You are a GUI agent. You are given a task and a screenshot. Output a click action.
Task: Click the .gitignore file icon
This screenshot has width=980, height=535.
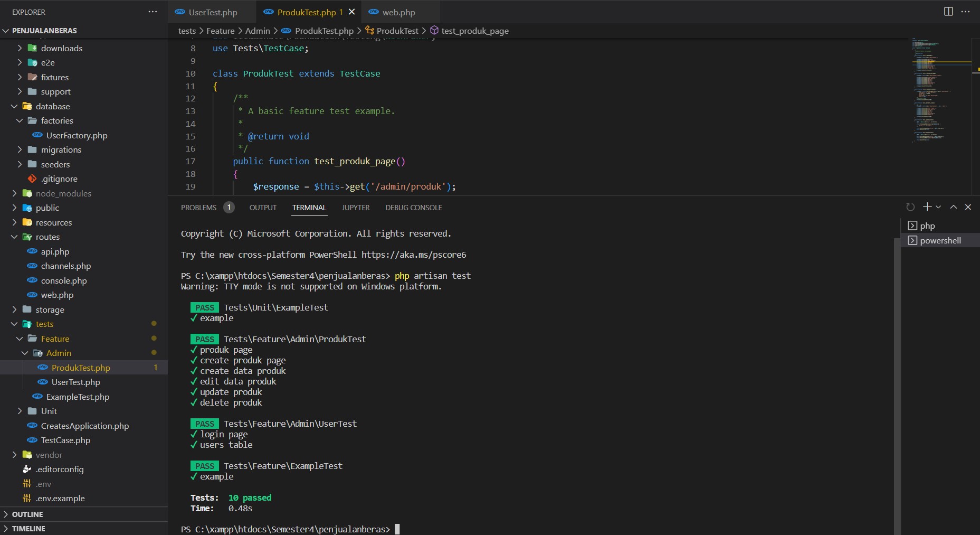(32, 179)
